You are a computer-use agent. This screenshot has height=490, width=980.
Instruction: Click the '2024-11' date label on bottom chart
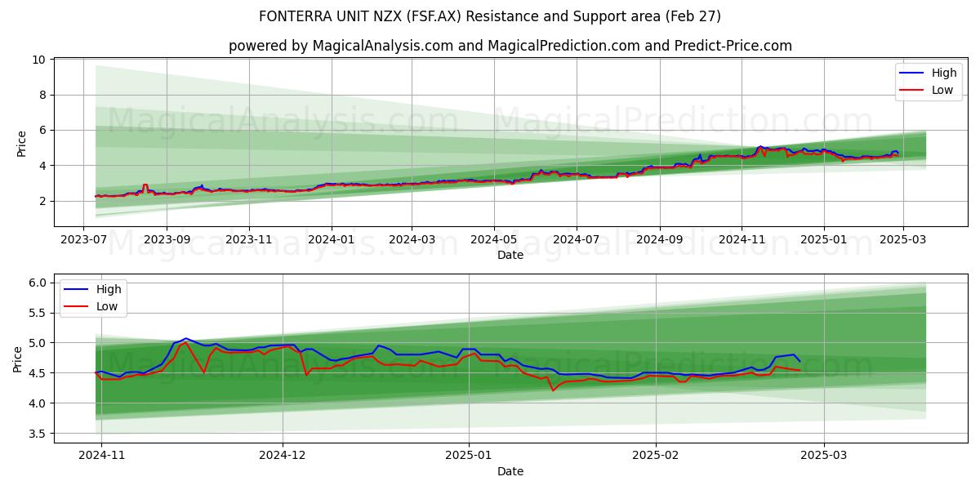101,457
